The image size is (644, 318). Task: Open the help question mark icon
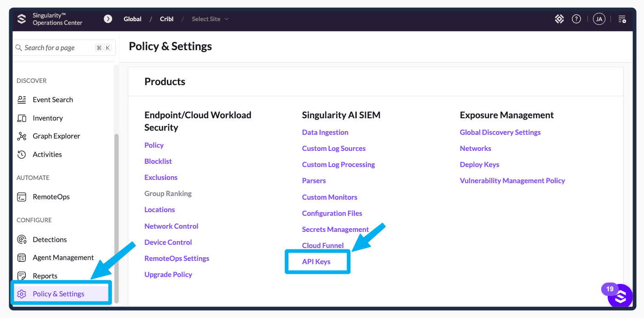click(x=576, y=19)
